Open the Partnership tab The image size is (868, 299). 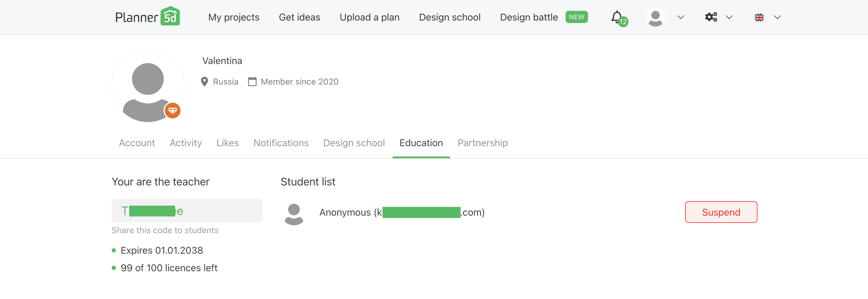pyautogui.click(x=482, y=143)
